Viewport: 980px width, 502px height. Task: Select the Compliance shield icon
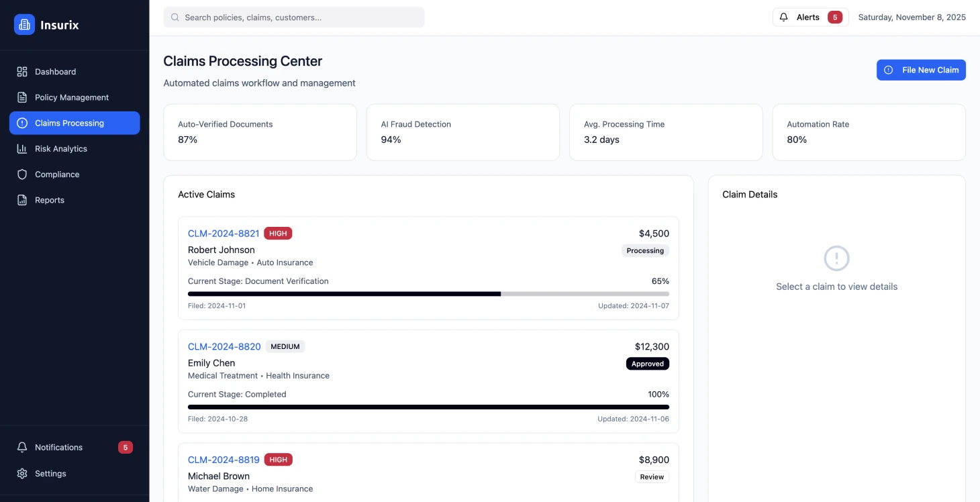point(22,174)
